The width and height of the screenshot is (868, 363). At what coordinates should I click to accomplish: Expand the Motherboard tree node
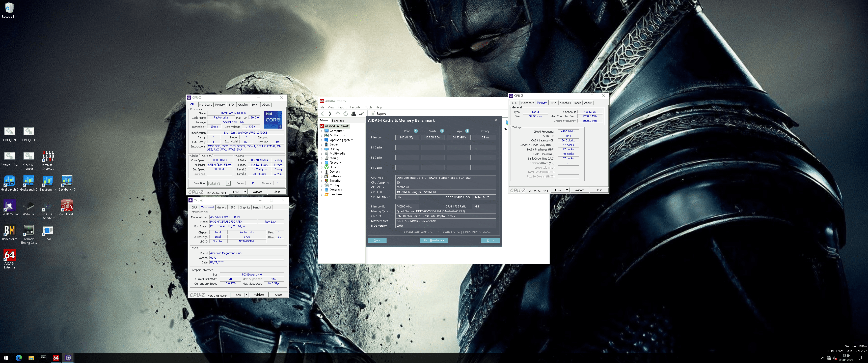[x=321, y=136]
